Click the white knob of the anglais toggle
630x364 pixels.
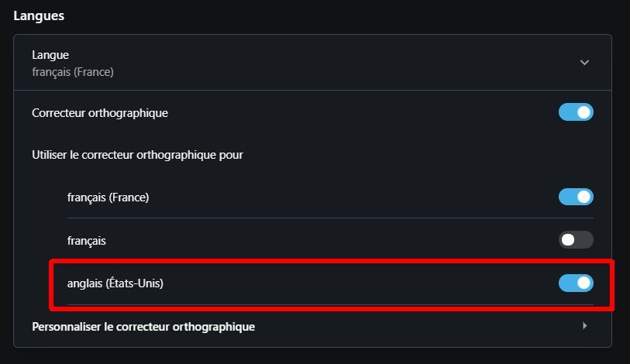pos(584,283)
